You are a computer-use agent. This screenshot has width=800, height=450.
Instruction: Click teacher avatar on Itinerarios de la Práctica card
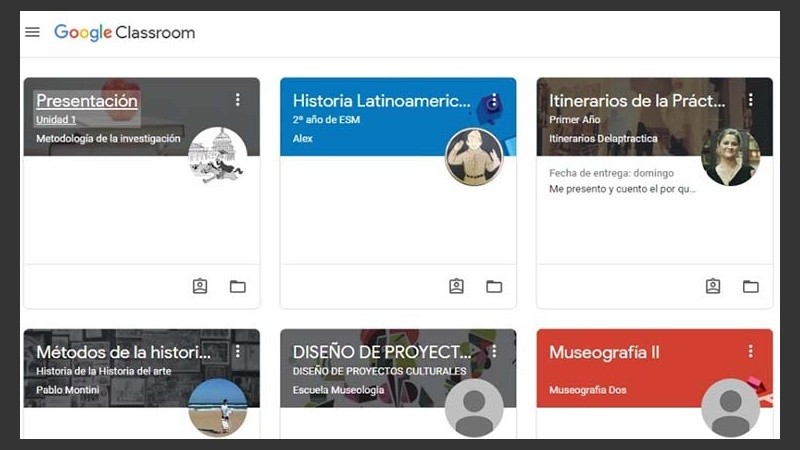pyautogui.click(x=730, y=157)
